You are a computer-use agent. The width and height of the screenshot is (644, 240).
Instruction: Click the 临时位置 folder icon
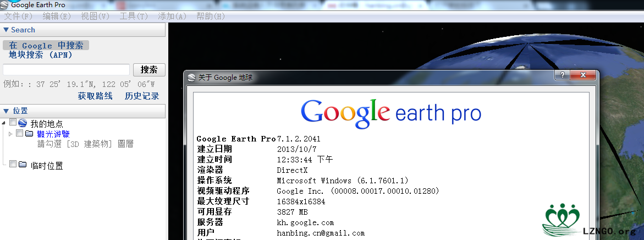[23, 165]
